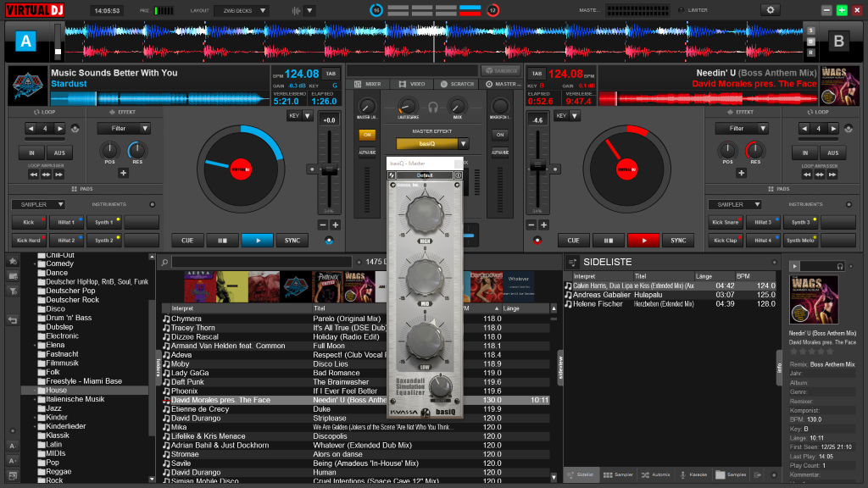
Task: Click the search magnifier icon in browser
Action: pyautogui.click(x=165, y=262)
